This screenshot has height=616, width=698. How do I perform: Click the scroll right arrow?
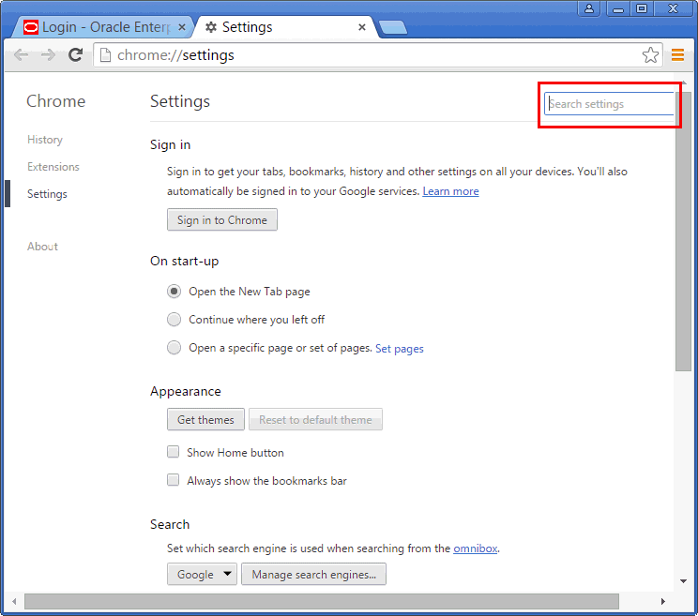click(663, 601)
